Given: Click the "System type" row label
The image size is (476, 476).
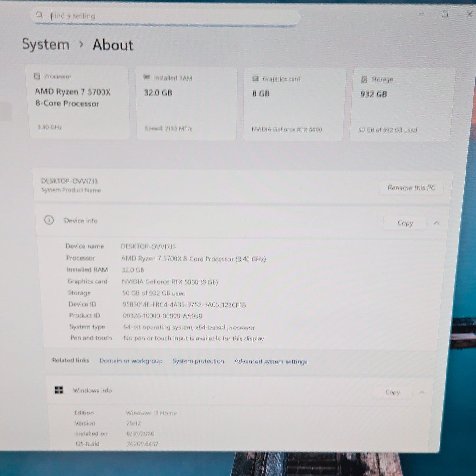Looking at the screenshot, I should coord(87,327).
